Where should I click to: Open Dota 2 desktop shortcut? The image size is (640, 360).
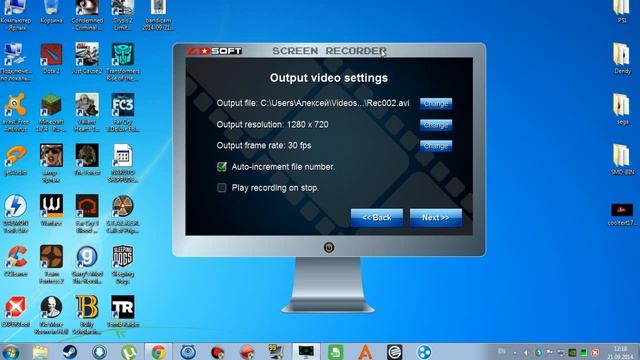point(51,58)
